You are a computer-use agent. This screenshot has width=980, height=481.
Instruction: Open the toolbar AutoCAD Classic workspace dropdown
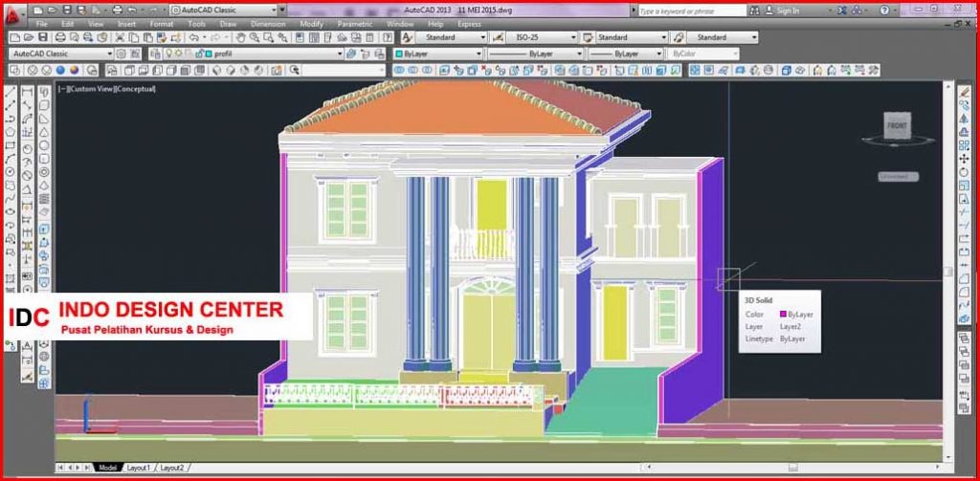(x=61, y=54)
